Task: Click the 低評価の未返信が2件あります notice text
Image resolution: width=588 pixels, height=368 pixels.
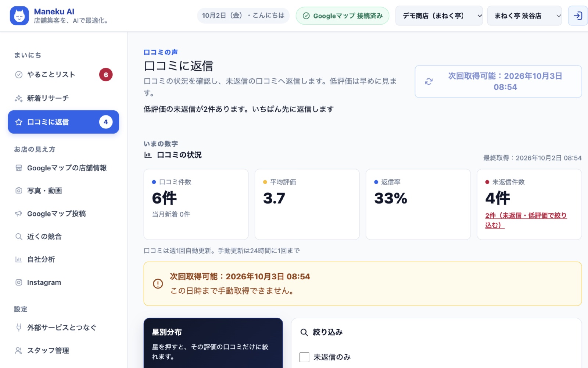Action: (x=239, y=109)
